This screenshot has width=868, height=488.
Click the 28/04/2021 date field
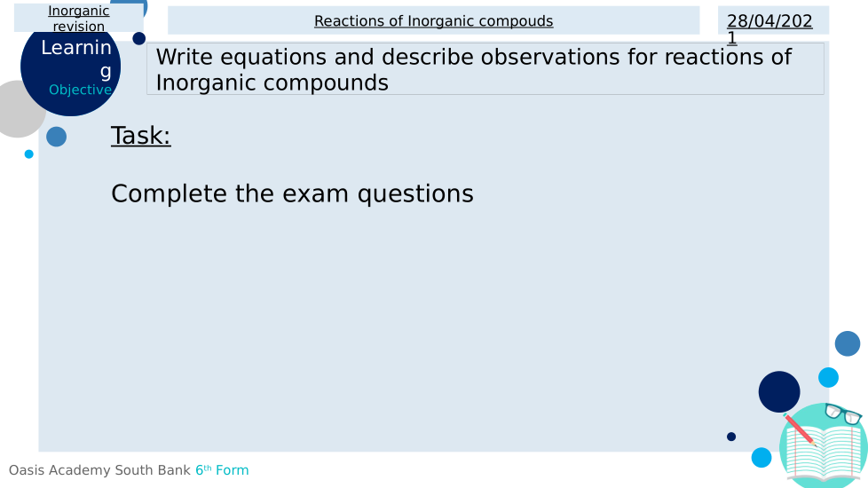[x=769, y=21]
